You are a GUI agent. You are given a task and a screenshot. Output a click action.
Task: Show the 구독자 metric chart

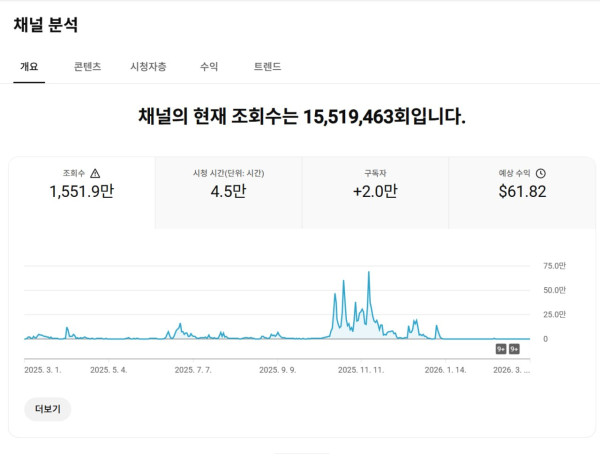point(375,184)
